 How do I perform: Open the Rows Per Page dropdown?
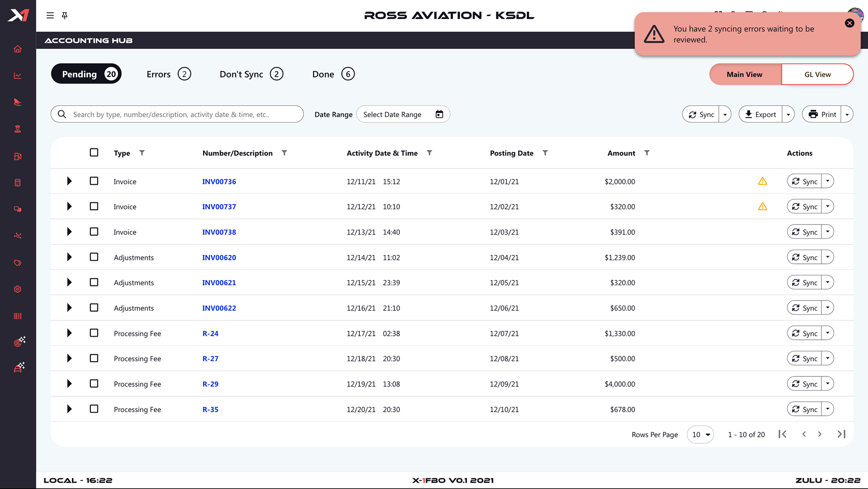700,434
